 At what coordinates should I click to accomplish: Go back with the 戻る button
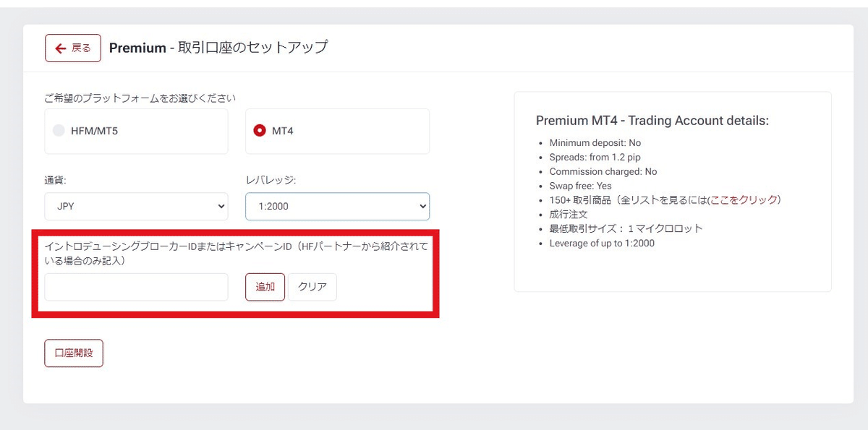click(73, 48)
